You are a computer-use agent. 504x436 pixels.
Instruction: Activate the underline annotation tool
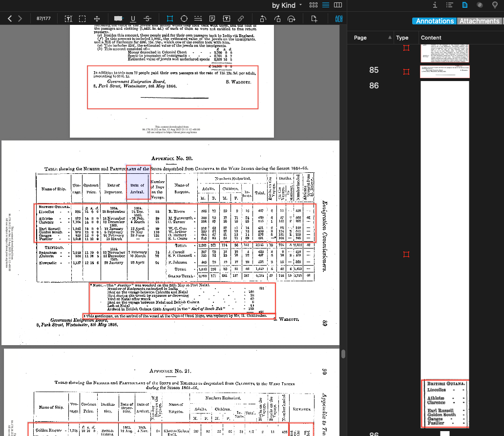point(133,19)
